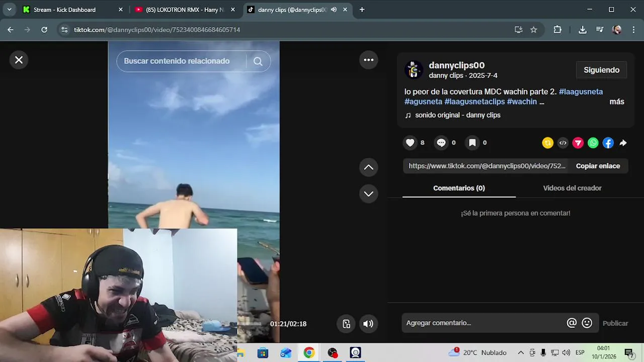Open the volume control in the system tray
The width and height of the screenshot is (644, 362).
566,353
